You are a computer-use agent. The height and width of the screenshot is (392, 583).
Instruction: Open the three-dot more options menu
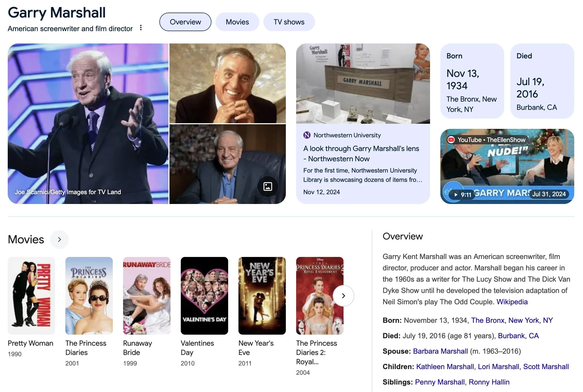click(x=141, y=28)
